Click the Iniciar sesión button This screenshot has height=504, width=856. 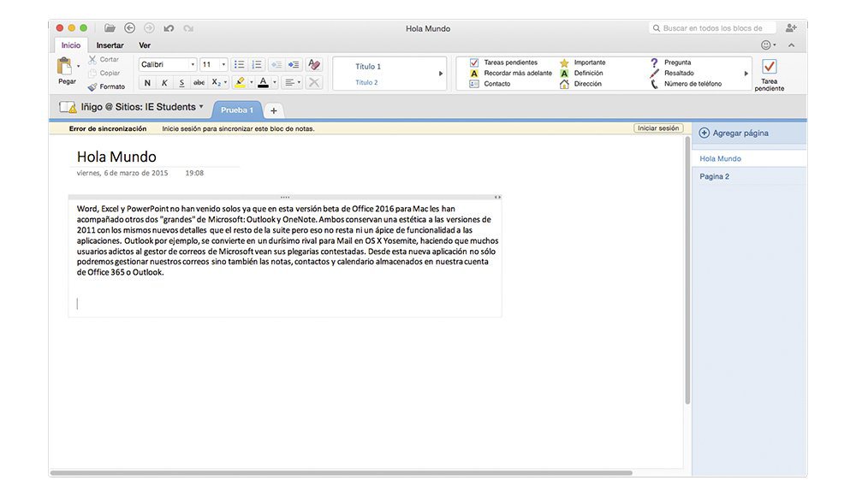coord(658,128)
